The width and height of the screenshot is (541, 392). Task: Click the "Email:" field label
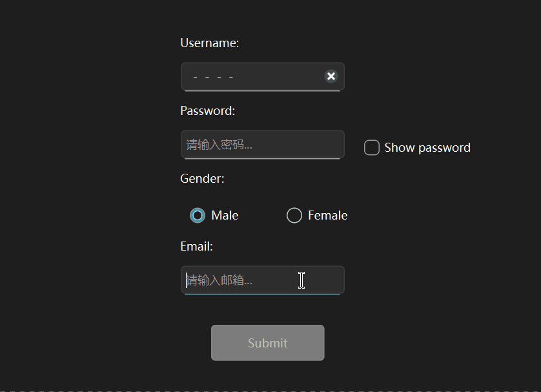pyautogui.click(x=196, y=247)
